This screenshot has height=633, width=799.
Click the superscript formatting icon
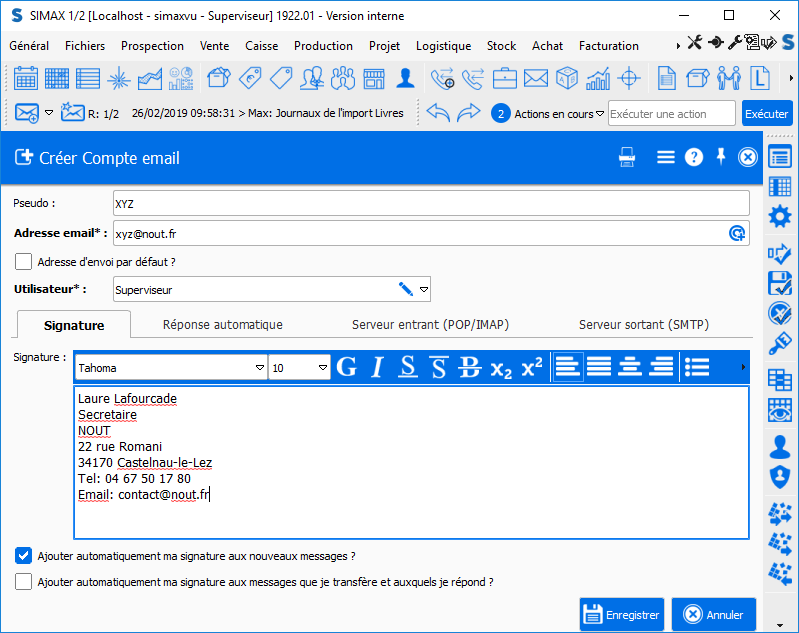point(532,367)
